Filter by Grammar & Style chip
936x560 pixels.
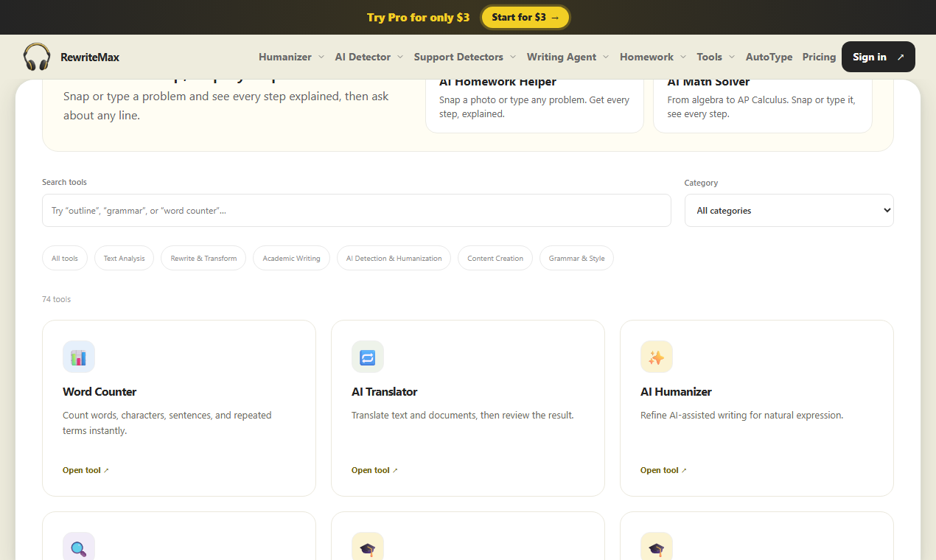576,258
